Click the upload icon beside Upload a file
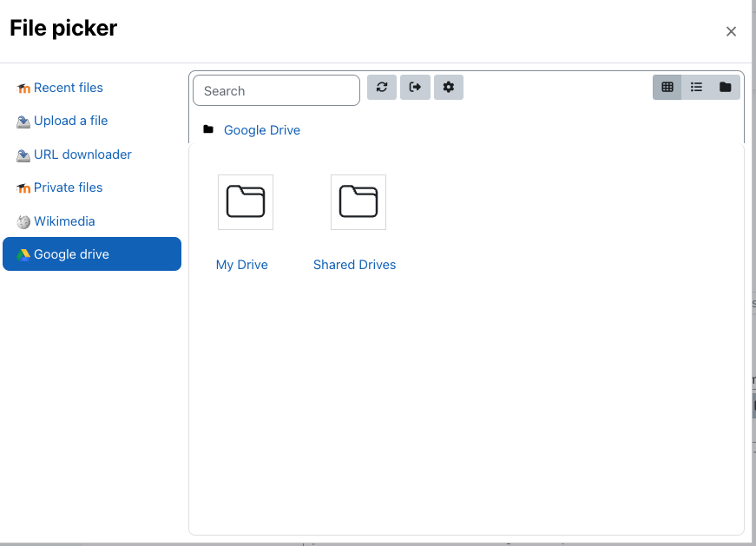 (x=23, y=122)
